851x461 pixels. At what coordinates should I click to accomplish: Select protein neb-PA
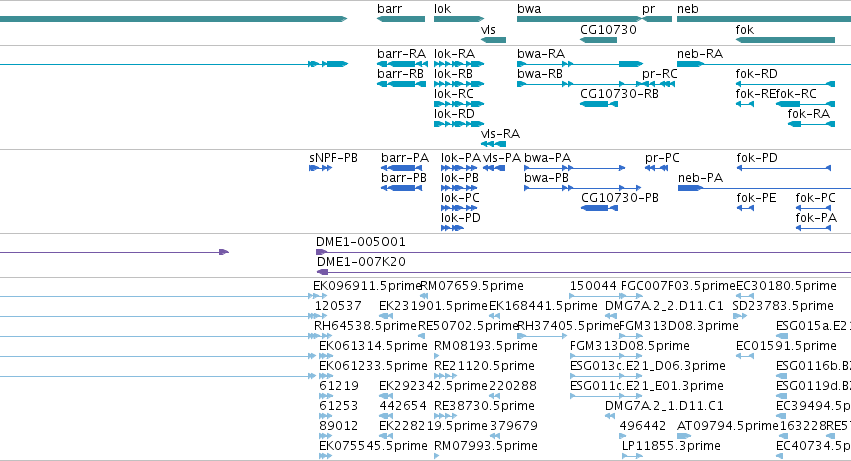(x=764, y=188)
